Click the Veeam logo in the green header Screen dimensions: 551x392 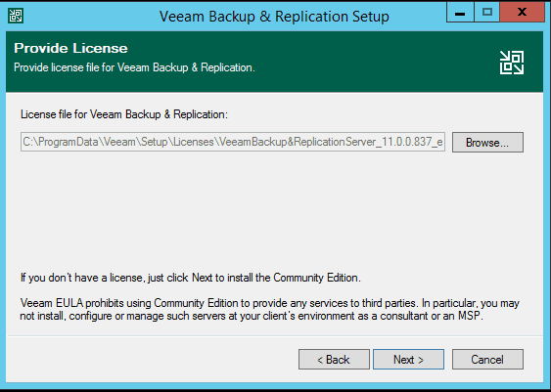[x=512, y=63]
